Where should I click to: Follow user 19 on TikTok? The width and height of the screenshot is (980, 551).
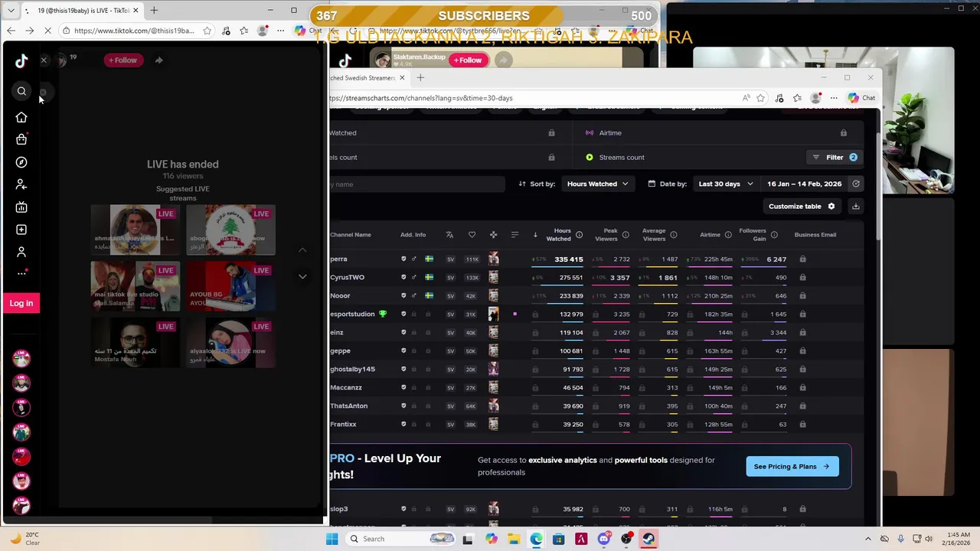click(x=122, y=60)
